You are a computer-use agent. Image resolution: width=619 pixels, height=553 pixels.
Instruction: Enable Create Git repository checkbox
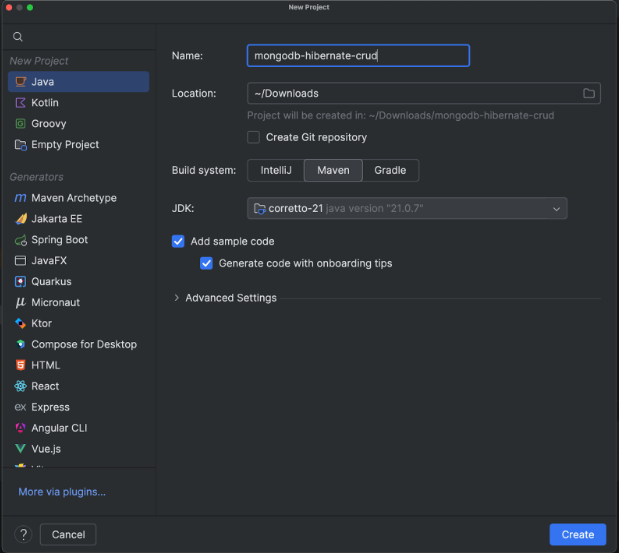tap(254, 137)
